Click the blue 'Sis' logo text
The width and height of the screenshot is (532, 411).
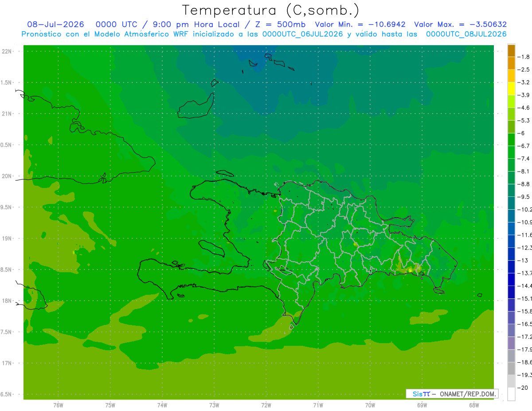417,394
